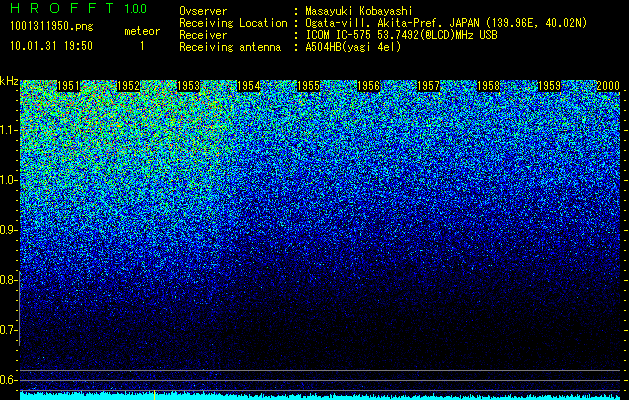Click the 1952 time marker
This screenshot has width=629, height=400.
128,86
